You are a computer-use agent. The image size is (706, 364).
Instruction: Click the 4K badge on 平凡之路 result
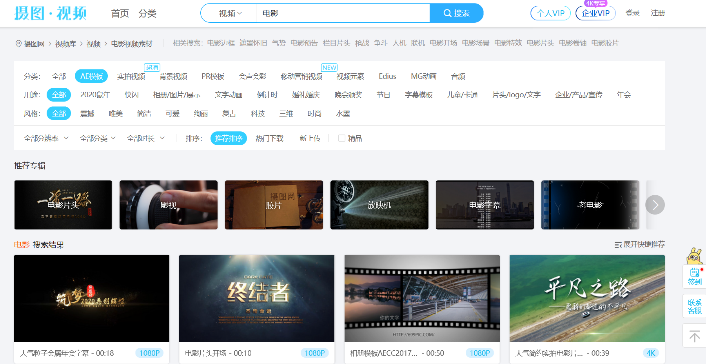pos(651,353)
